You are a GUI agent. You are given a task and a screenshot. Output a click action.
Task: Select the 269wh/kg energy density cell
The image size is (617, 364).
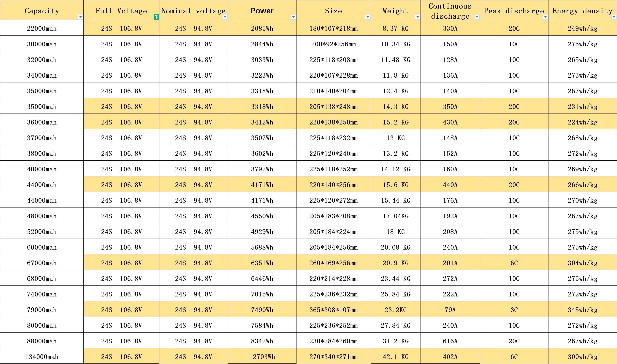point(583,169)
